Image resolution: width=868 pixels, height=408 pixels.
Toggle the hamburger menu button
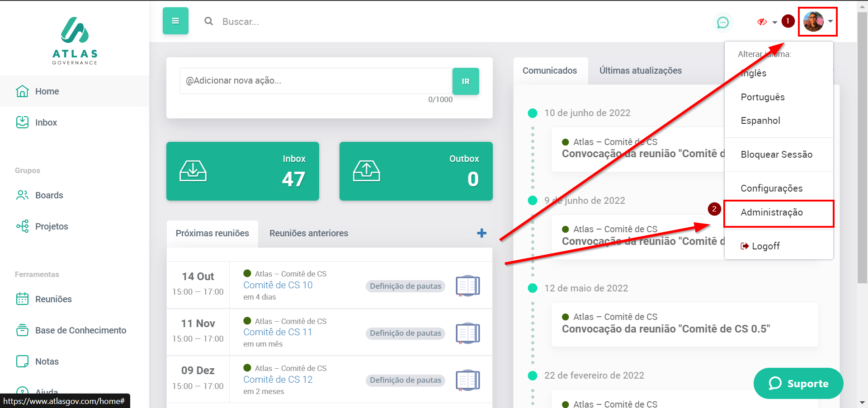tap(175, 21)
